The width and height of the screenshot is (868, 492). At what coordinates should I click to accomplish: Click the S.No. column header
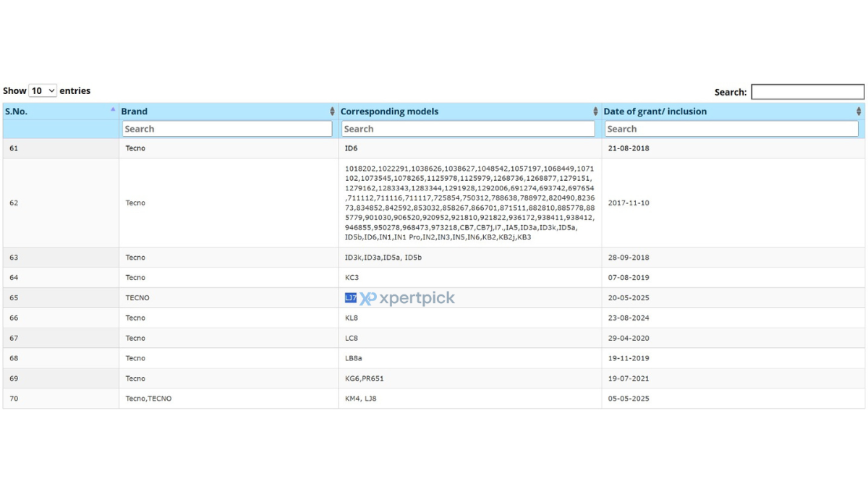(x=14, y=111)
